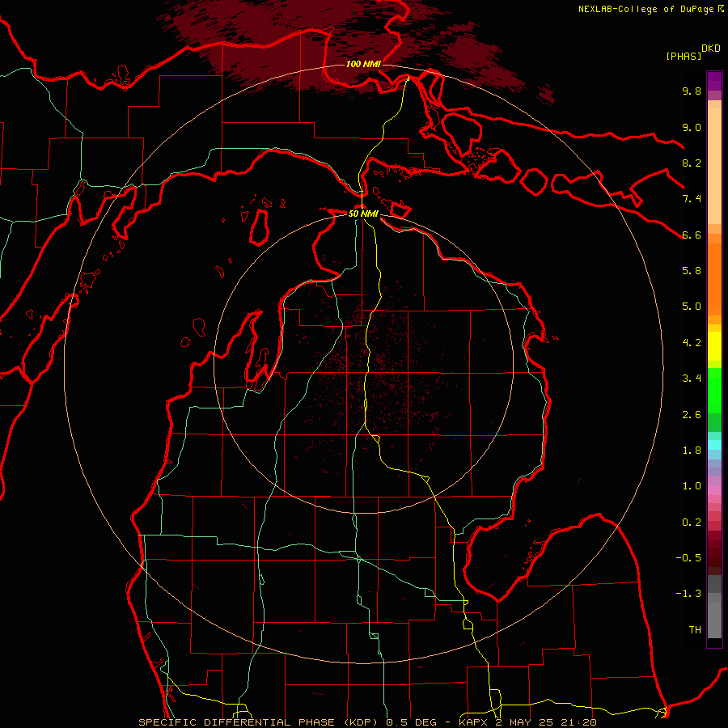
Task: Select the 9.0 value on the scale
Action: coord(692,127)
